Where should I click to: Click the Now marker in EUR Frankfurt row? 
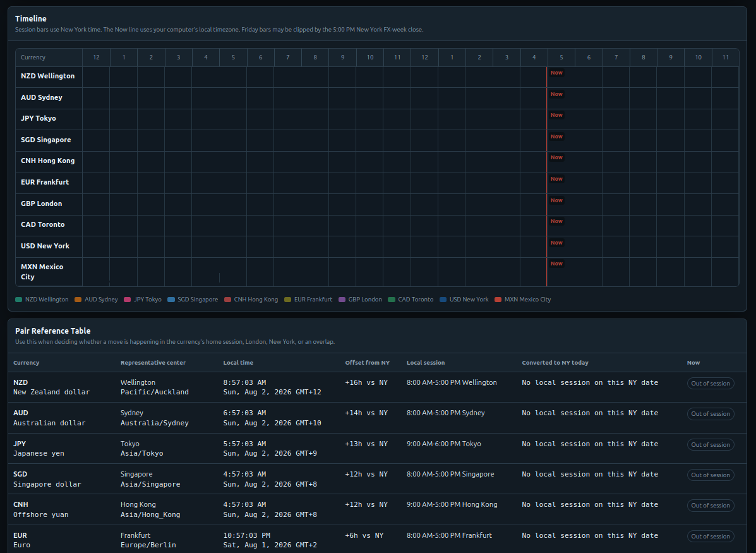pos(556,179)
